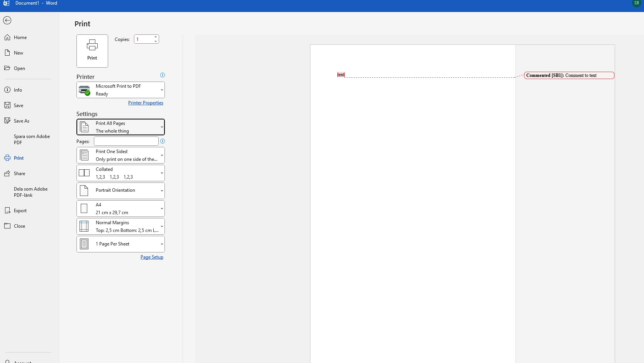Open the Open page in sidebar
644x363 pixels.
29,68
